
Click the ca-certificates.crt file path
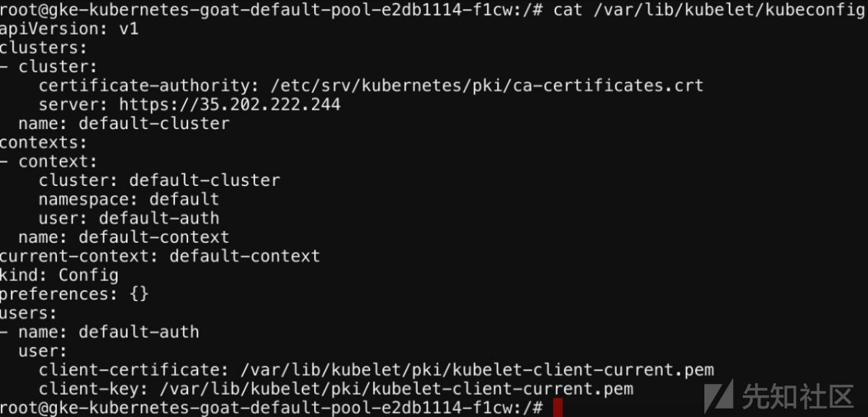[x=487, y=85]
